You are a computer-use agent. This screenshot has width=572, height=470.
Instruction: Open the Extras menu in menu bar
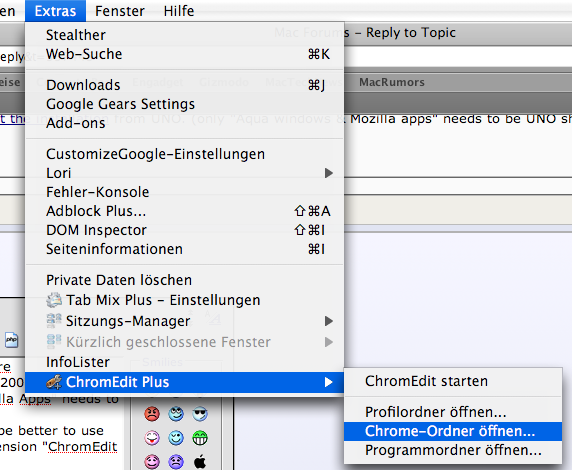[x=55, y=11]
